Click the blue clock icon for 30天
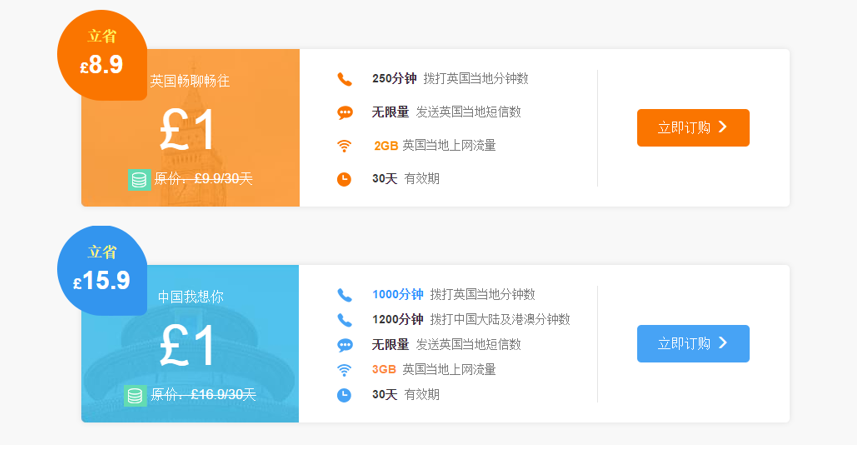857x462 pixels. coord(344,395)
